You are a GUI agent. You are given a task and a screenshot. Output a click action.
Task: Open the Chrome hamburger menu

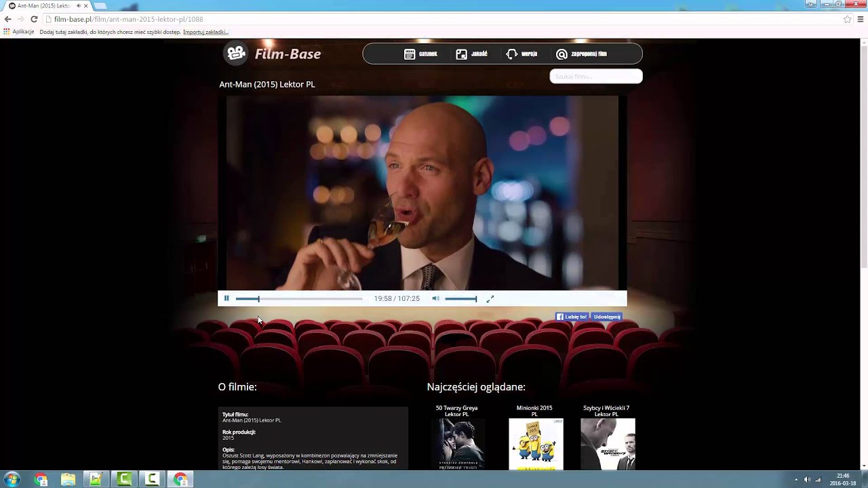(x=860, y=19)
